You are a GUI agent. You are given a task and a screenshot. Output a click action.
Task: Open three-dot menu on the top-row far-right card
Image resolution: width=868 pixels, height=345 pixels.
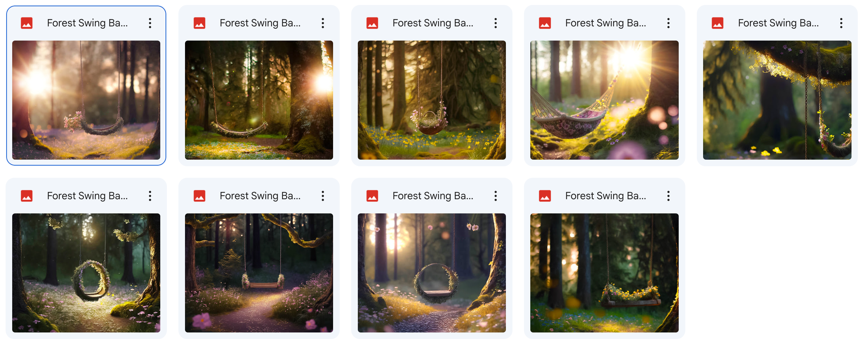coord(841,23)
